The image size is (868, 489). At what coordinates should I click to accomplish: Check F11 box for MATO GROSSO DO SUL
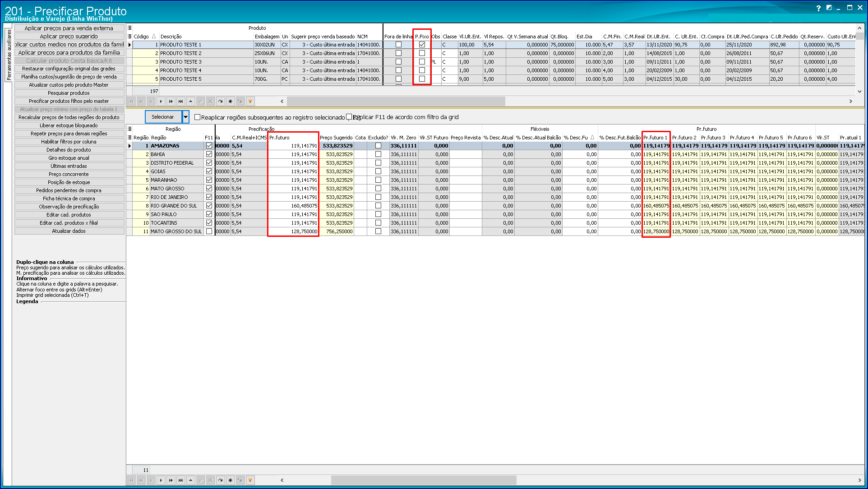click(x=209, y=231)
